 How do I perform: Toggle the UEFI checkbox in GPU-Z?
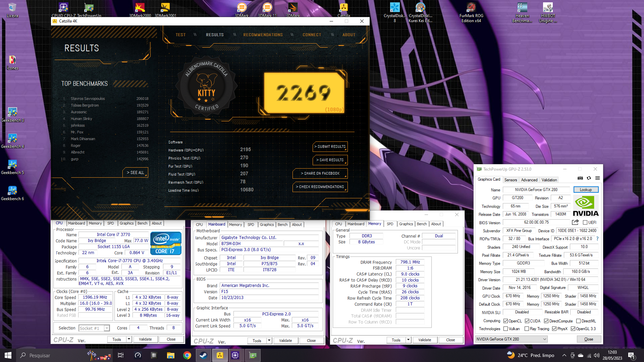point(585,223)
